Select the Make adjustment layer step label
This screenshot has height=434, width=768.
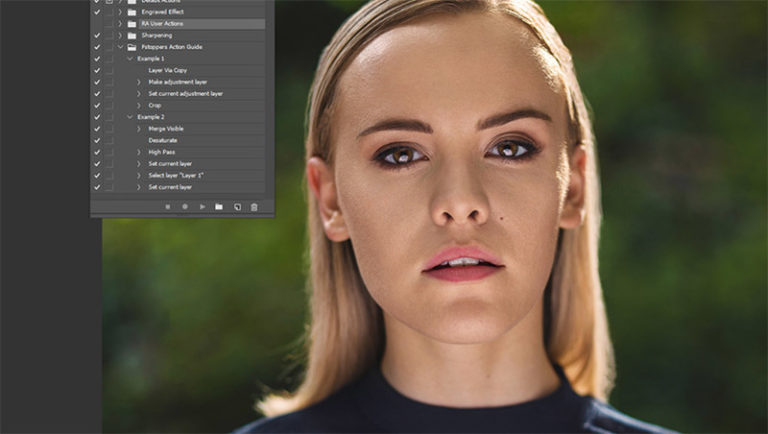pyautogui.click(x=178, y=82)
